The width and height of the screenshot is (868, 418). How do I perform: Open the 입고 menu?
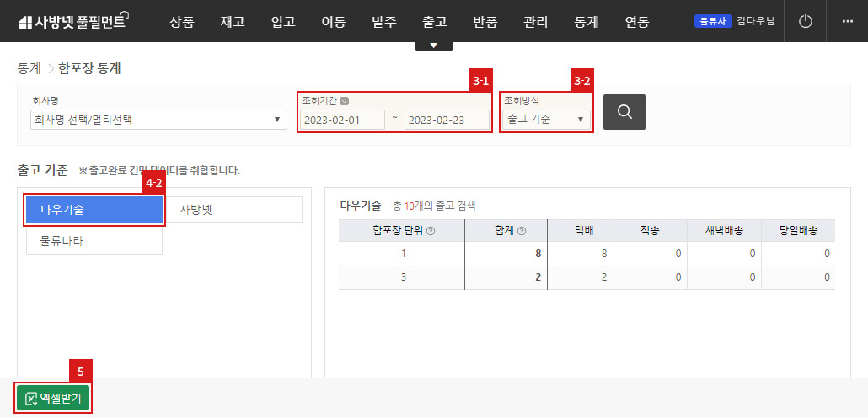click(283, 22)
